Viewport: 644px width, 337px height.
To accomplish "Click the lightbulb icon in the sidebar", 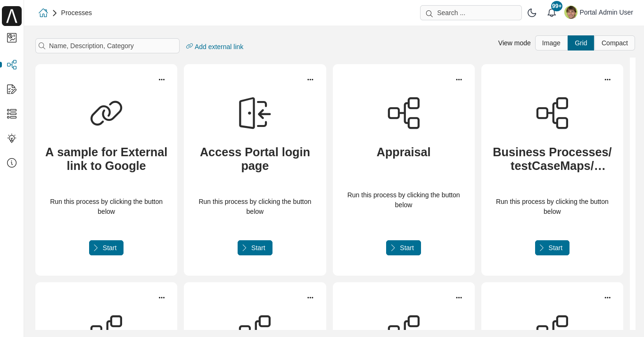I will coord(11,138).
